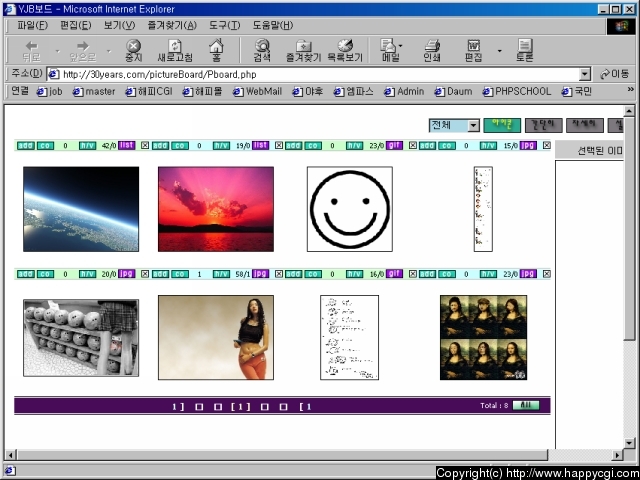Click the 간단히 view button

544,125
